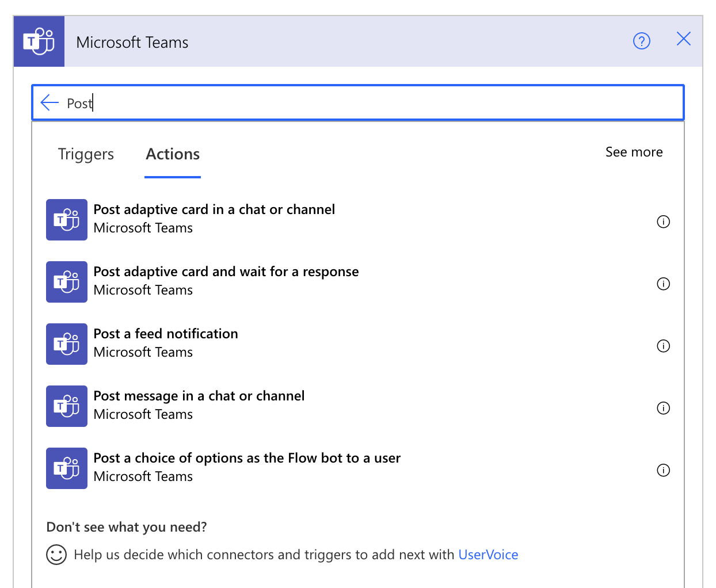Click the Microsoft Teams logo in header
716x588 pixels.
[x=39, y=41]
